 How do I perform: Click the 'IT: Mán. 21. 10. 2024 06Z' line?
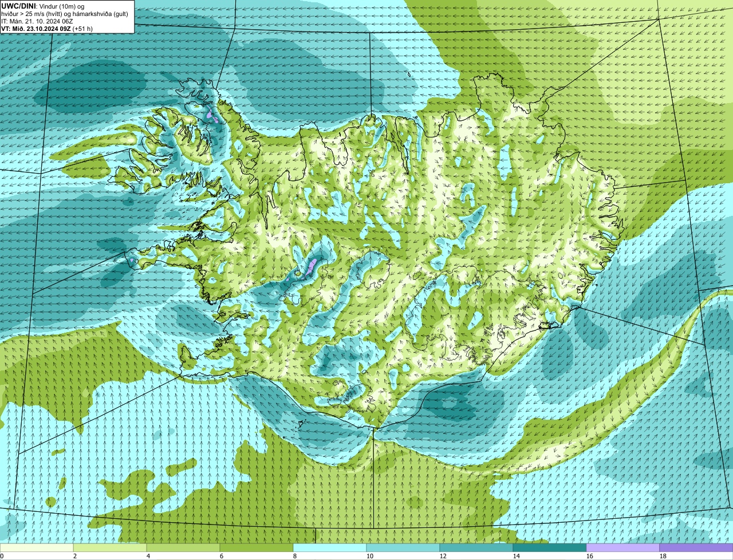click(x=37, y=21)
